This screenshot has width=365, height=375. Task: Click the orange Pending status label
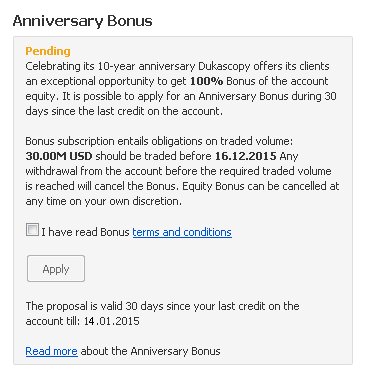point(48,51)
